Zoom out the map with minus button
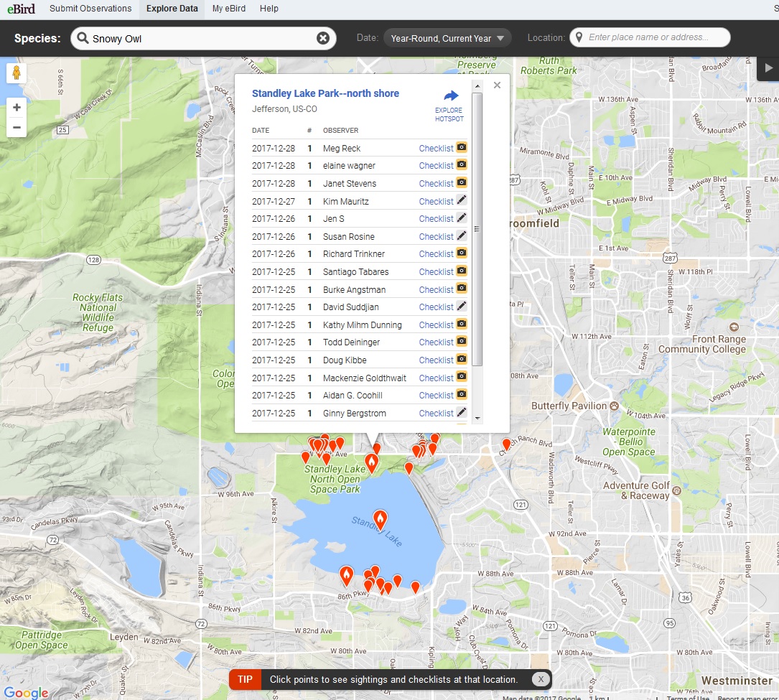The image size is (779, 700). 17,127
